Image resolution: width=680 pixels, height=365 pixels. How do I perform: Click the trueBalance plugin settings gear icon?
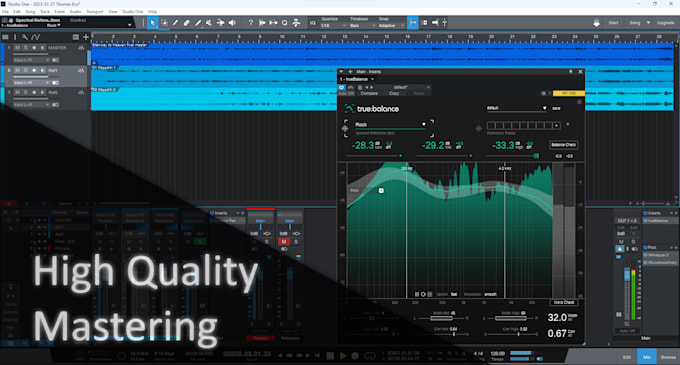click(579, 102)
